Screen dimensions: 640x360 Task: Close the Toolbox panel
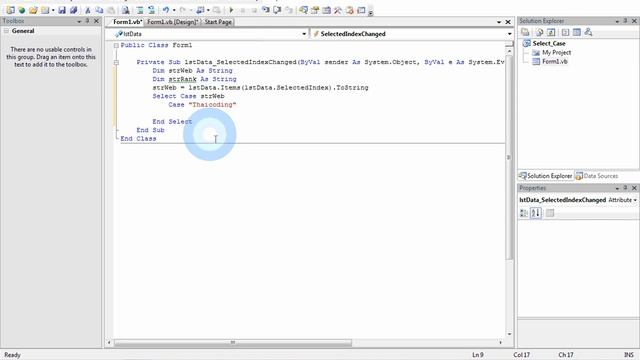pos(96,21)
